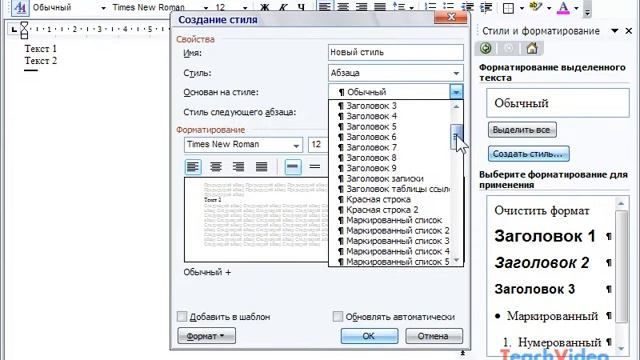Open toolbar options overflow arrow
The height and width of the screenshot is (360, 640).
(x=587, y=11)
